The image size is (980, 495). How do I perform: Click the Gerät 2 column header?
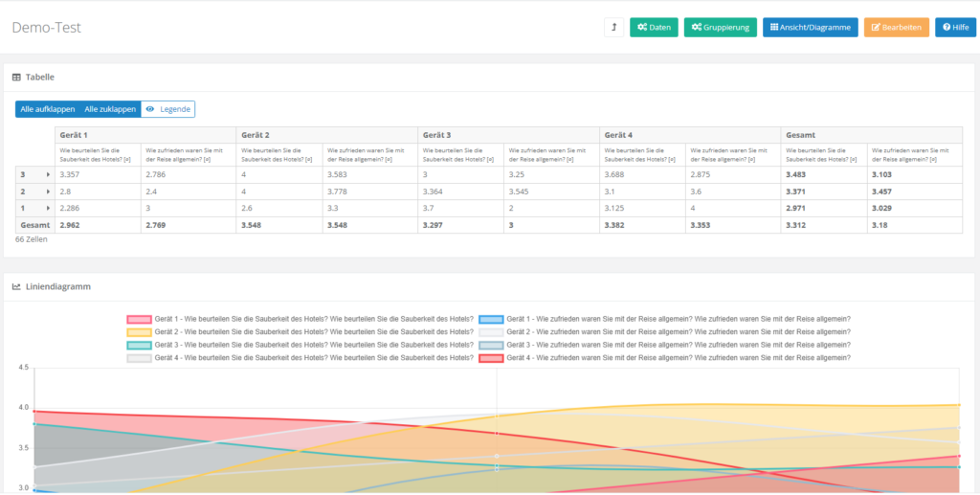(x=256, y=135)
